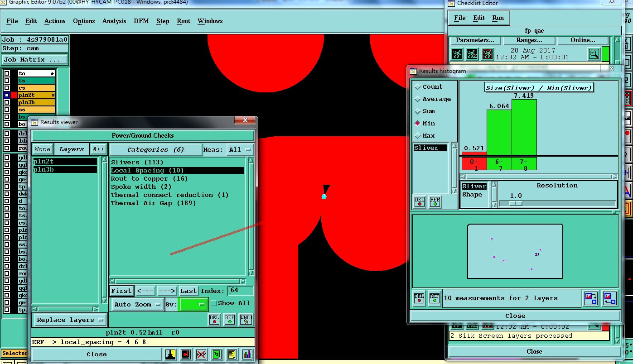Click the REF icon in Results viewer

coord(230,320)
